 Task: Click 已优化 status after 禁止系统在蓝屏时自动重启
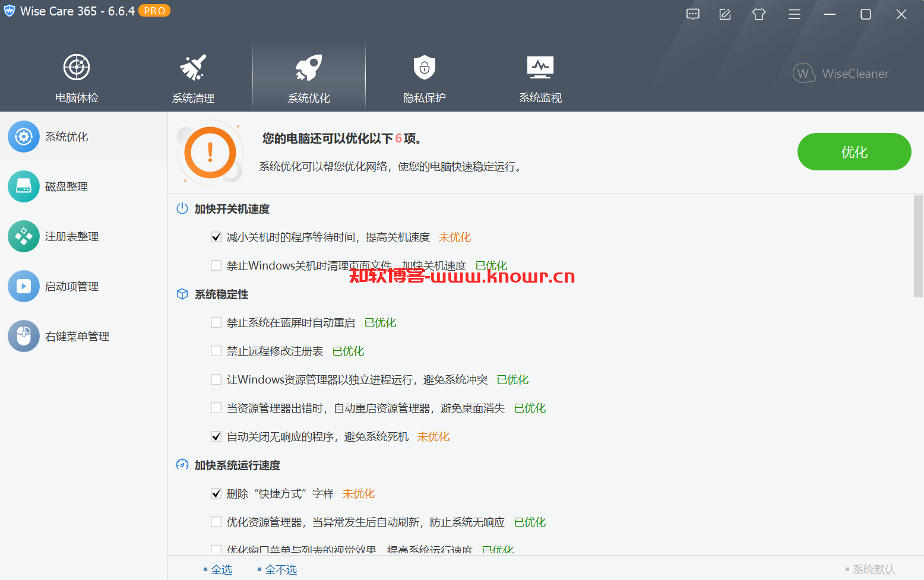pyautogui.click(x=380, y=323)
